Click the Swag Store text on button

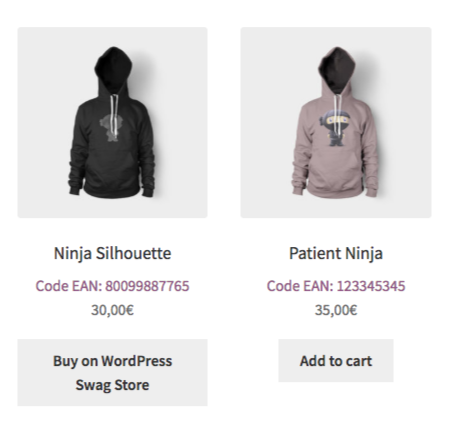coord(112,385)
